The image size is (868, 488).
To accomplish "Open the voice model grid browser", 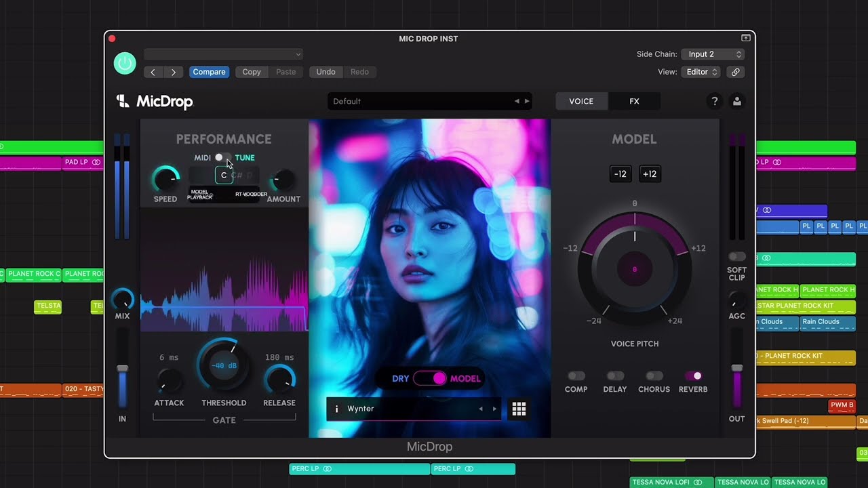I will tap(519, 409).
